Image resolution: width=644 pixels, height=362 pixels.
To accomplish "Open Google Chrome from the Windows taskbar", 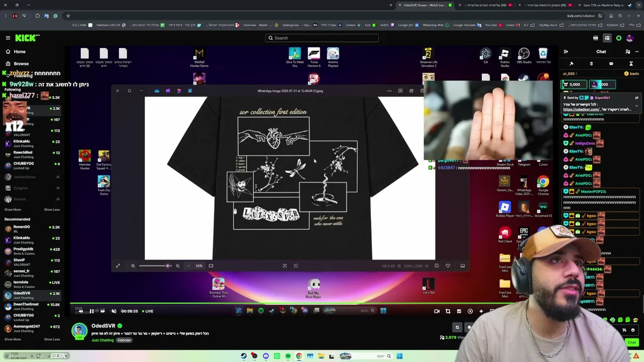I will pos(299,356).
